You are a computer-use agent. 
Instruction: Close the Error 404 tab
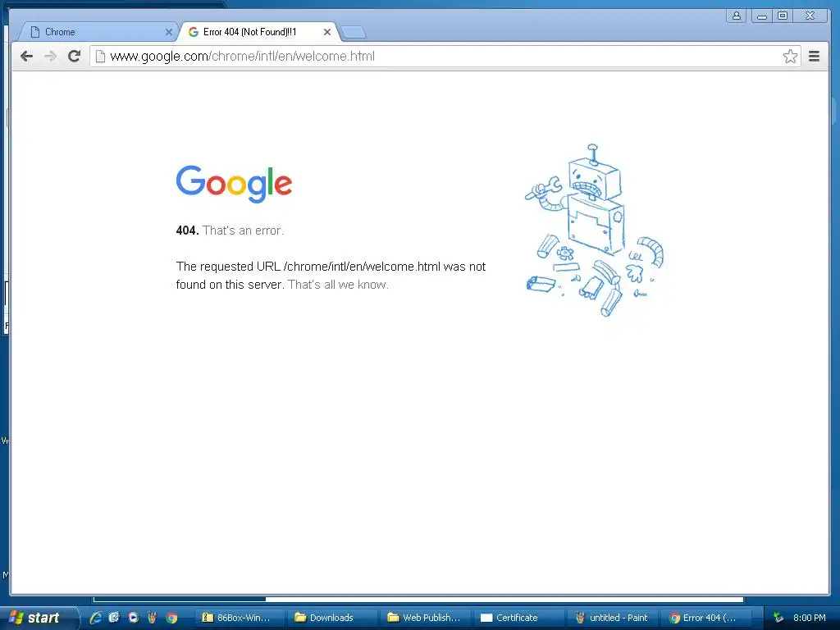[327, 32]
